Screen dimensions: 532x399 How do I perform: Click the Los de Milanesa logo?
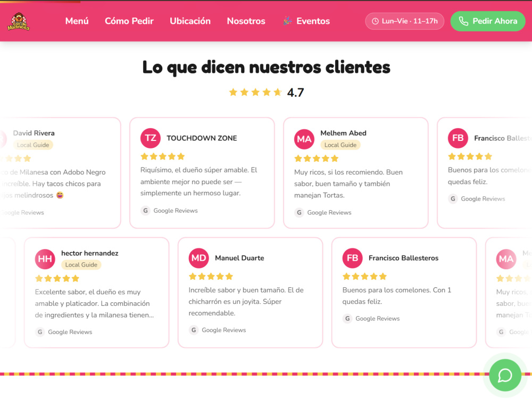click(x=19, y=21)
